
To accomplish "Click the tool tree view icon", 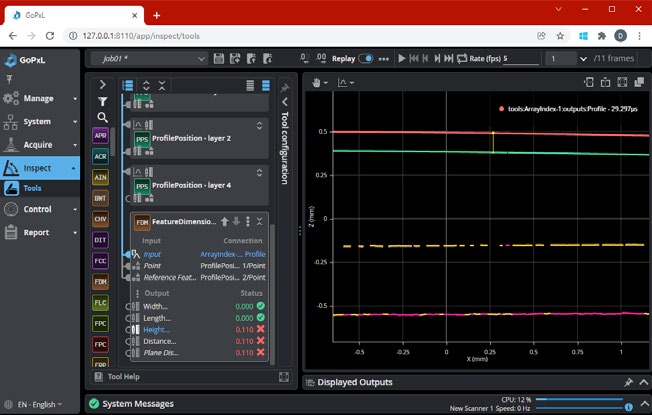I will coord(128,86).
